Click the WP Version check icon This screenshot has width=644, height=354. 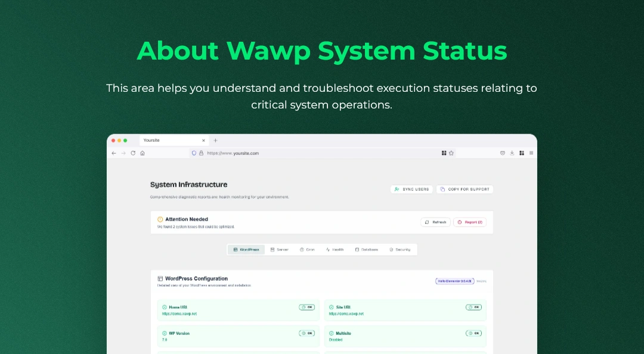point(165,334)
